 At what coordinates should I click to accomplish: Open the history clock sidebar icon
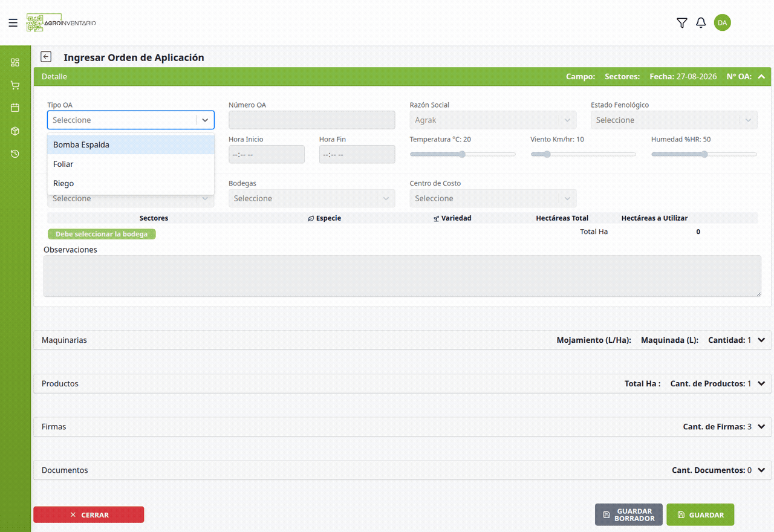15,154
